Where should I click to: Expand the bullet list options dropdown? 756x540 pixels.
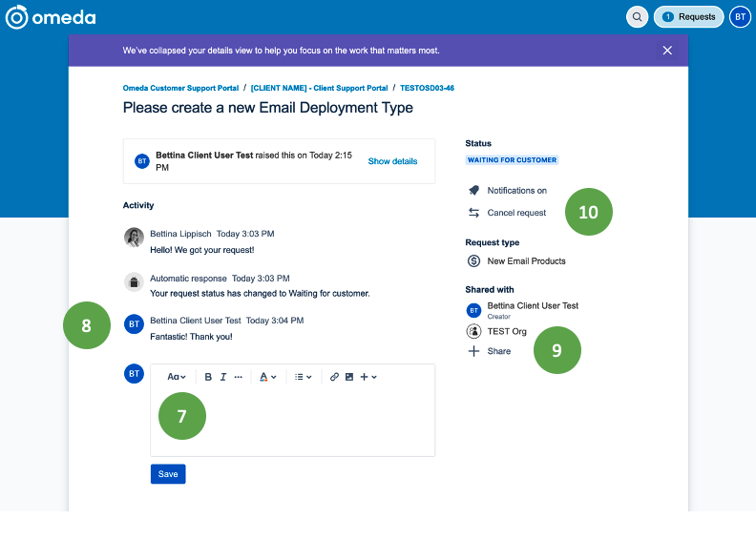[304, 377]
